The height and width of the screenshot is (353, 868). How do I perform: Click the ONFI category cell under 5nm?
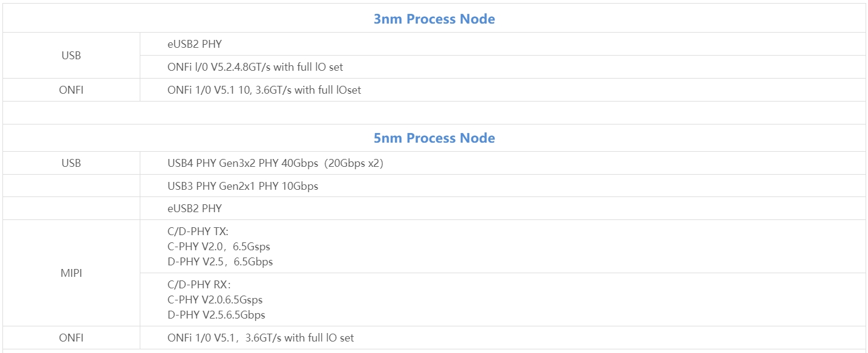71,338
